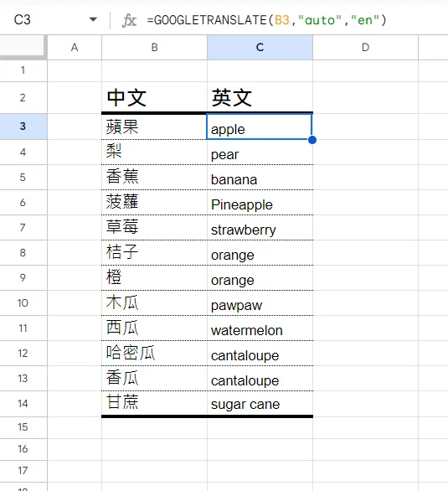Select column A header
This screenshot has height=491, width=448.
[x=75, y=47]
